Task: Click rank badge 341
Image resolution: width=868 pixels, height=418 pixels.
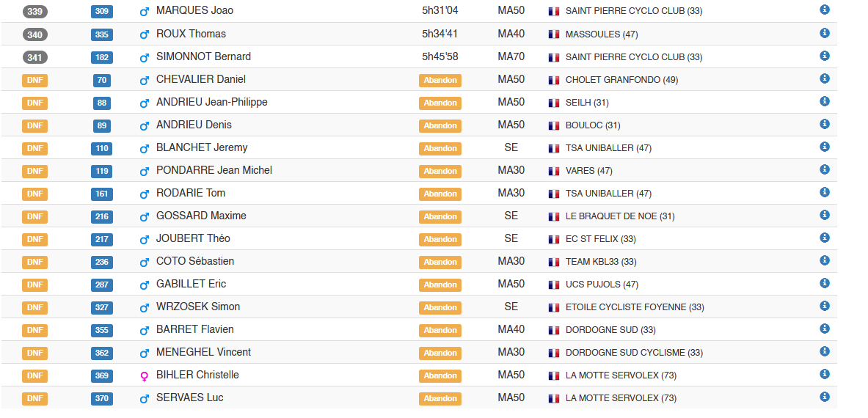Action: [35, 57]
